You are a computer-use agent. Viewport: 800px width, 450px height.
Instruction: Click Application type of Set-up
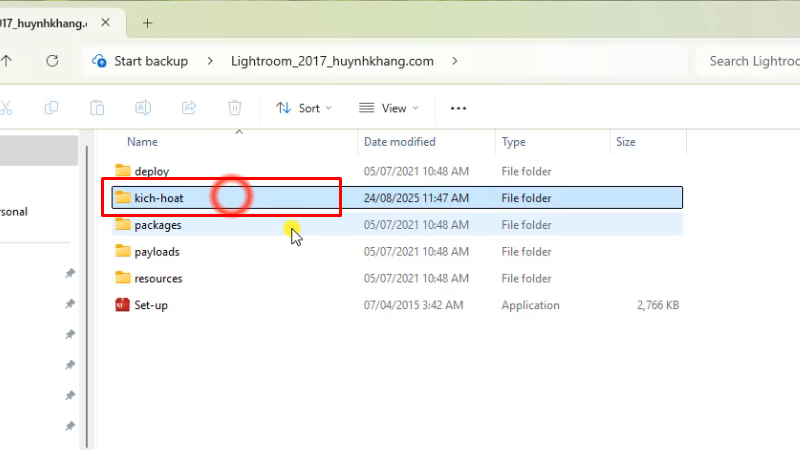[530, 305]
